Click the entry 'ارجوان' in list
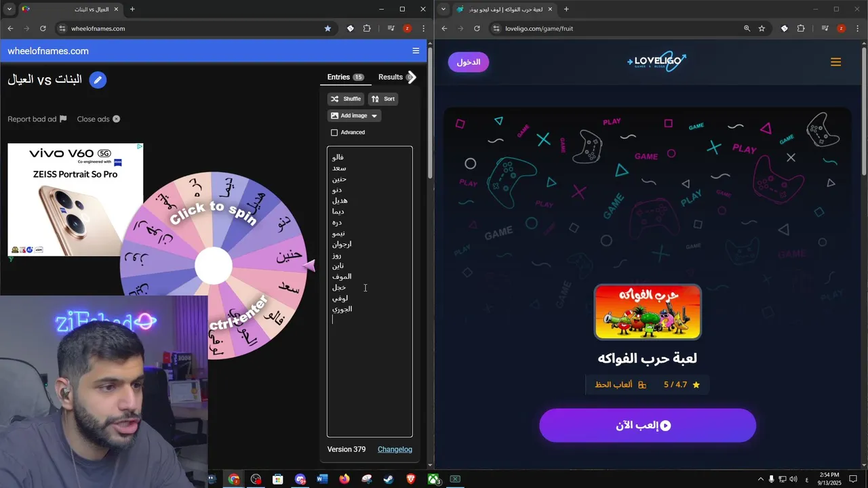Screen dimensions: 868x488 click(342, 244)
